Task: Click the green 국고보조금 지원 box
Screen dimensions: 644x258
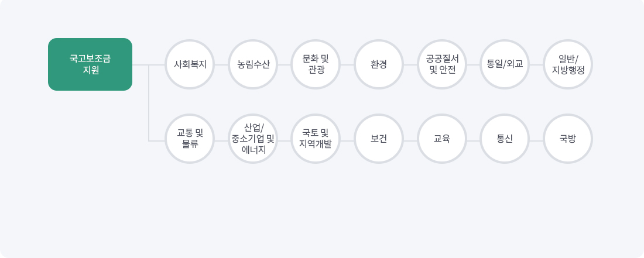Action: (x=90, y=64)
